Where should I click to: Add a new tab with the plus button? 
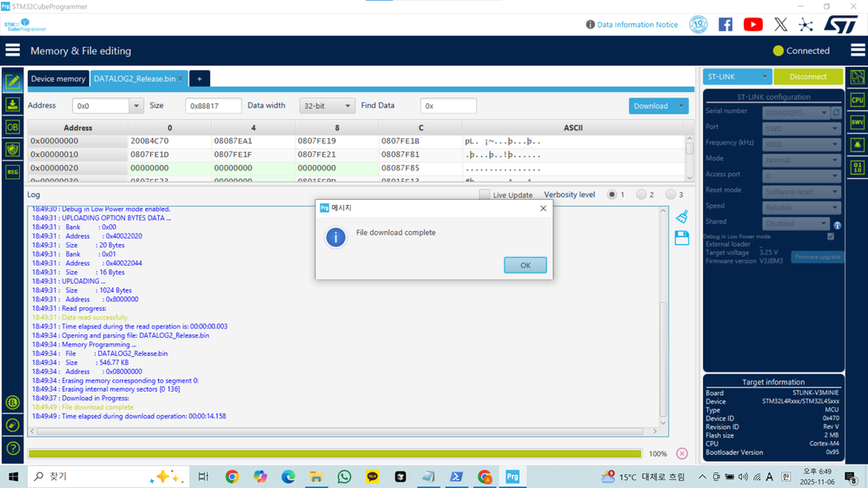coord(199,78)
